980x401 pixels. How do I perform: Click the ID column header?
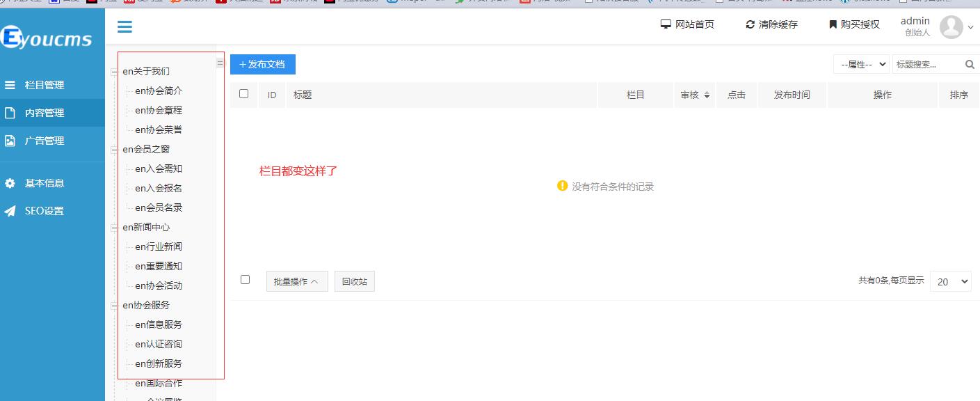272,95
